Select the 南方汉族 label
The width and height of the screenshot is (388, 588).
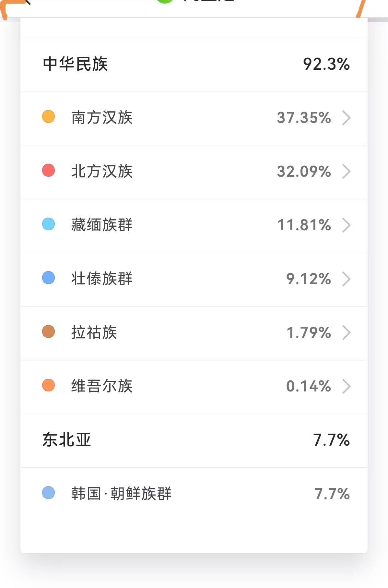point(102,117)
